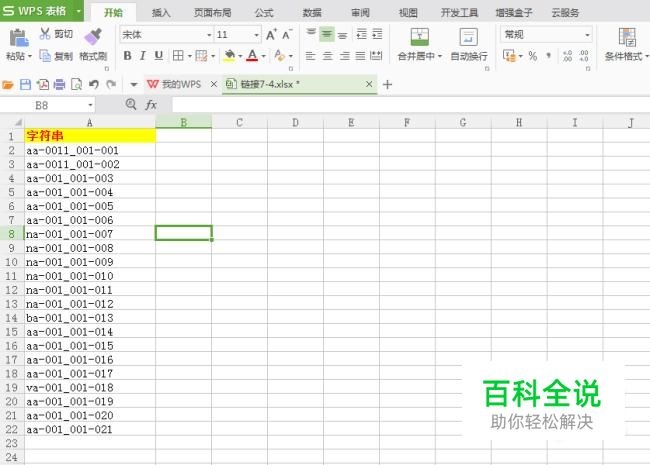Click the print icon
Screen dimensions: 650x465
[x=60, y=85]
